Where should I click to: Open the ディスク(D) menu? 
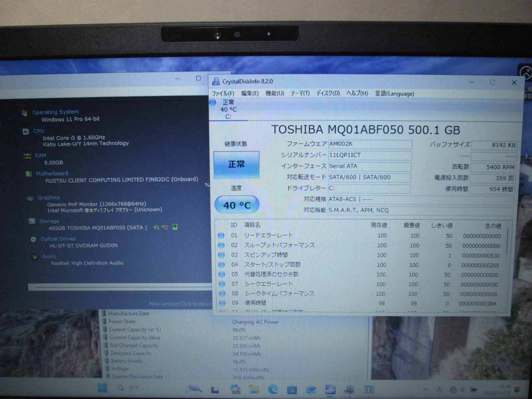point(328,93)
